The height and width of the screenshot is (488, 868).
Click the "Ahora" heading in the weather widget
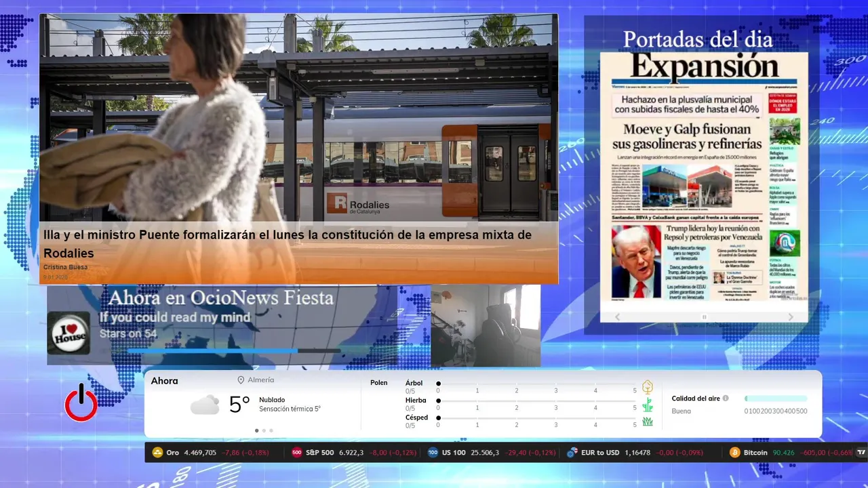coord(164,381)
